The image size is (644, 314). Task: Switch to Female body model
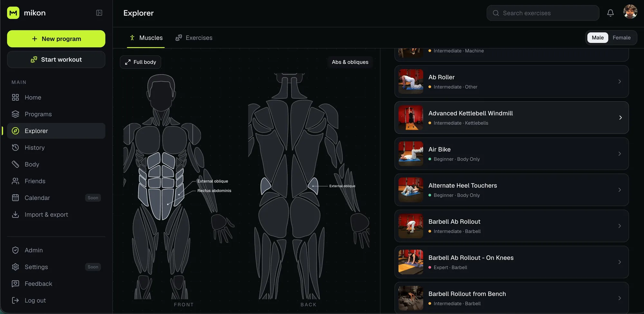pyautogui.click(x=621, y=38)
